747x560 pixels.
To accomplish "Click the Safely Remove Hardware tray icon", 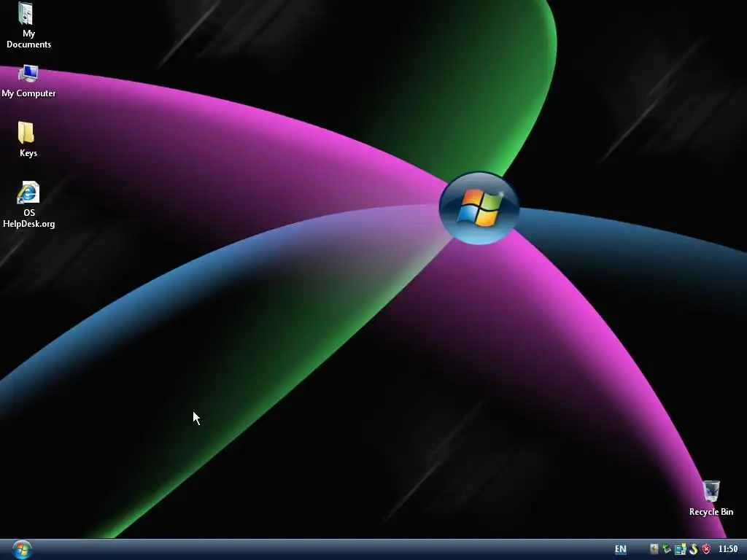I will [667, 549].
